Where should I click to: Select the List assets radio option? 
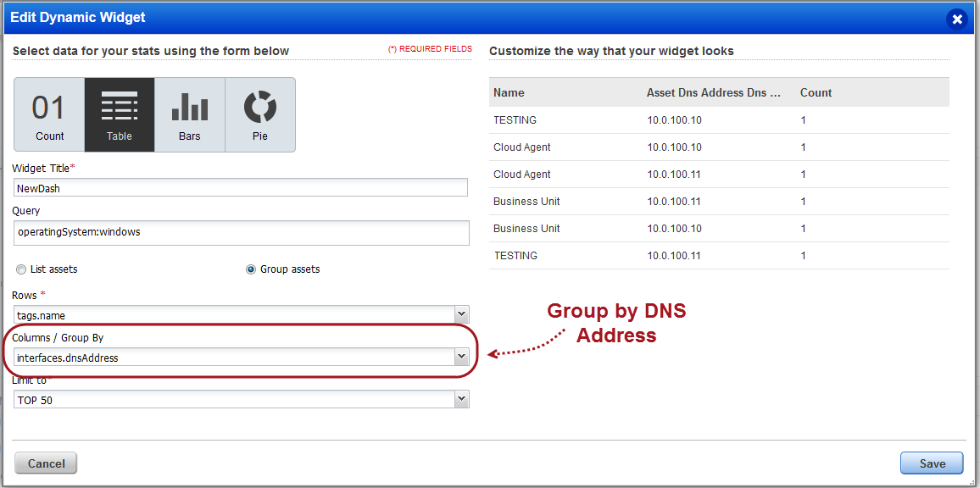[21, 269]
